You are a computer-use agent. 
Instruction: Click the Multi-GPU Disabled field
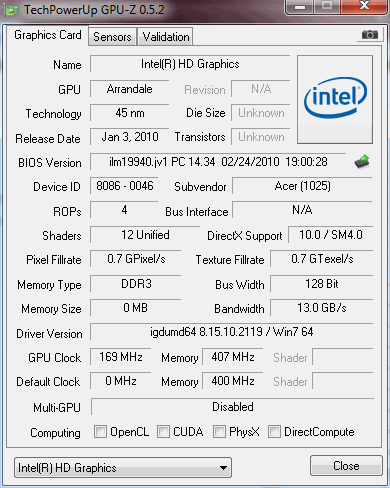point(233,407)
